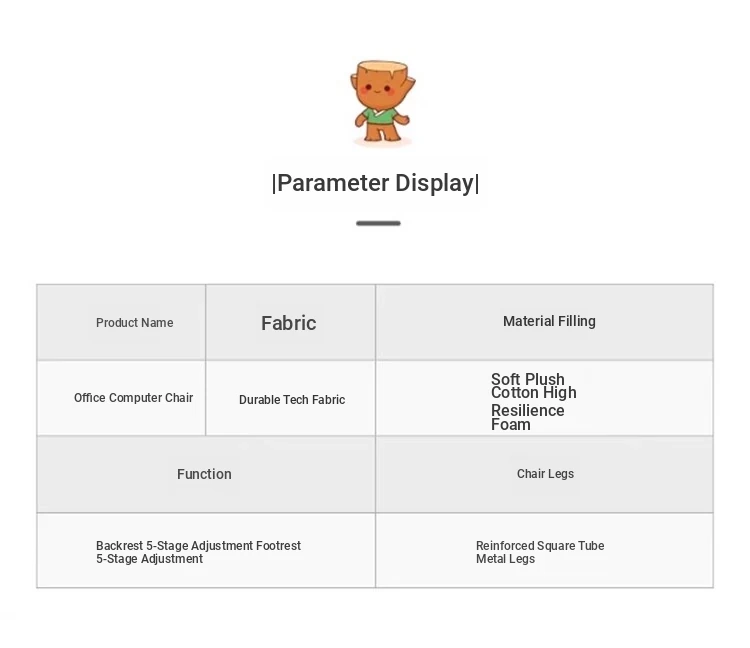The image size is (750, 648).
Task: Click the dark divider bar below heading
Action: click(x=378, y=223)
